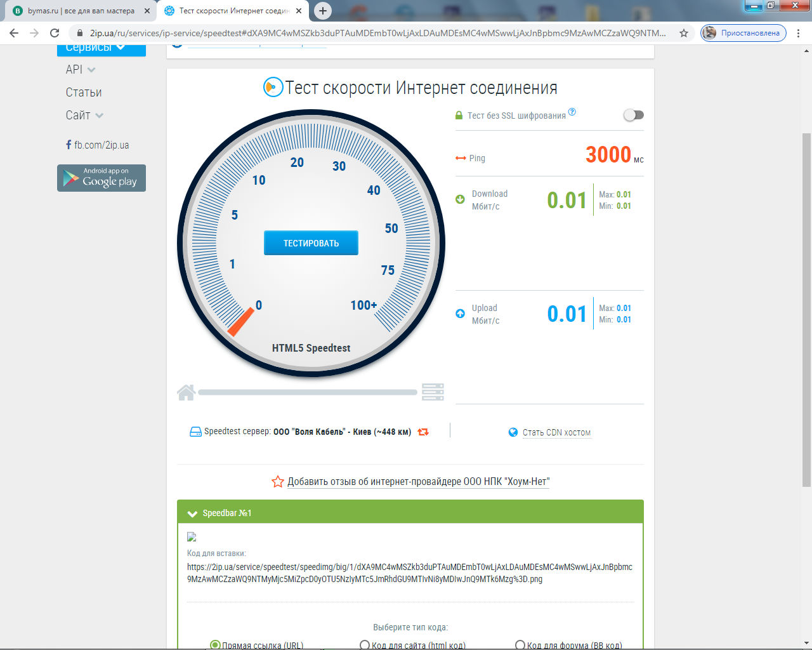Open the 'Стать CDN хостом' link
The width and height of the screenshot is (812, 650).
tap(556, 432)
